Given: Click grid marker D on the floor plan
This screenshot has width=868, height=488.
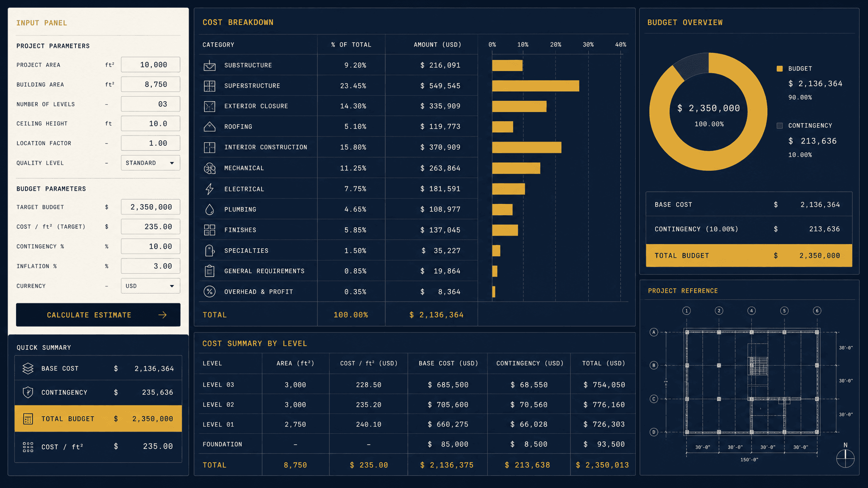Looking at the screenshot, I should [x=654, y=432].
